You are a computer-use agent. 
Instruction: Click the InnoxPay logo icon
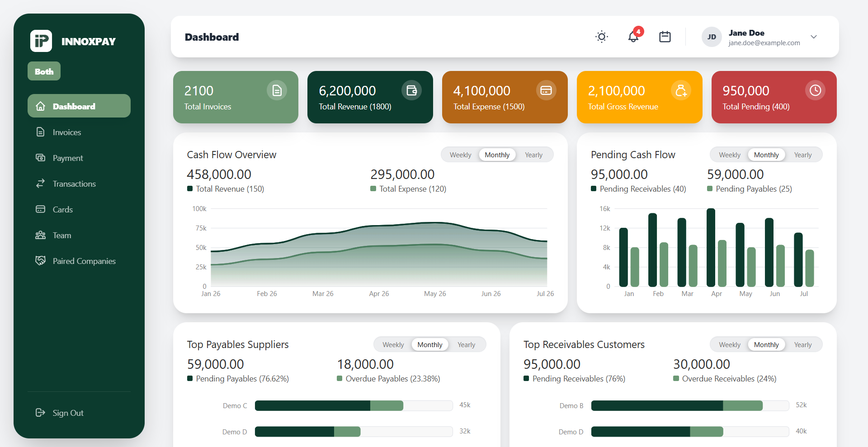point(41,41)
